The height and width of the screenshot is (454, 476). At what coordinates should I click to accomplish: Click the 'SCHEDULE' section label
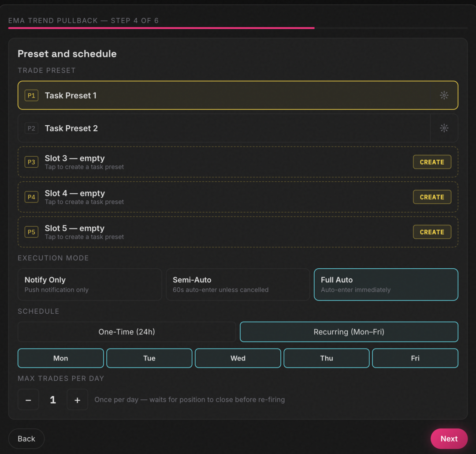coord(38,311)
